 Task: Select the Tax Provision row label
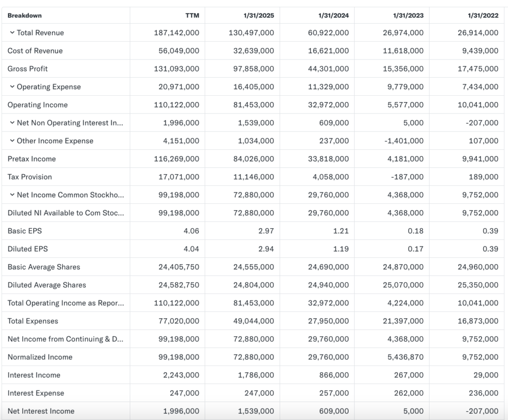30,177
